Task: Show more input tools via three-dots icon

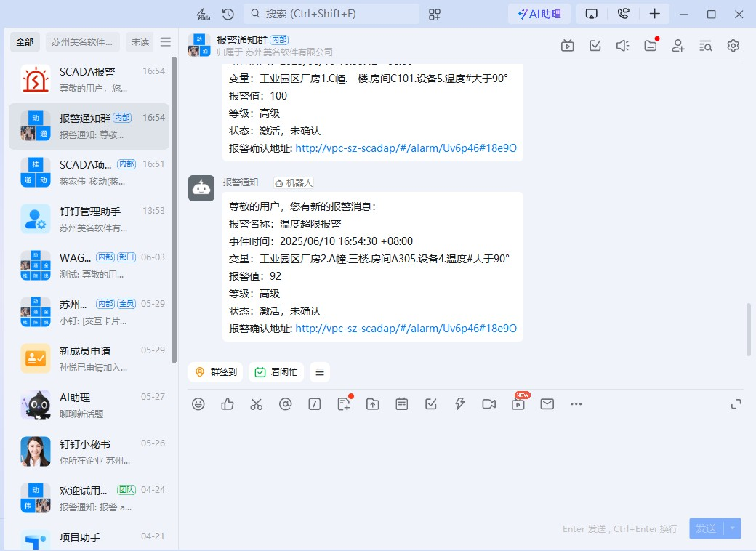Action: pos(576,404)
